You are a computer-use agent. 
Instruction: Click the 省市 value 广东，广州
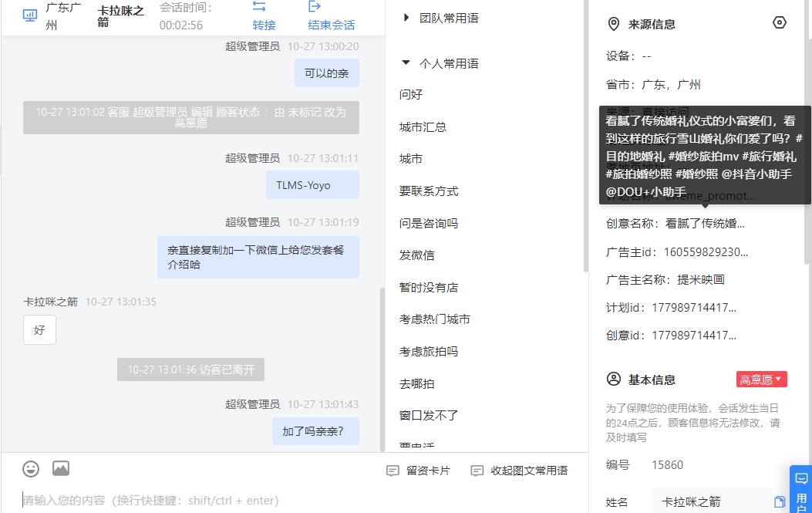pyautogui.click(x=671, y=84)
